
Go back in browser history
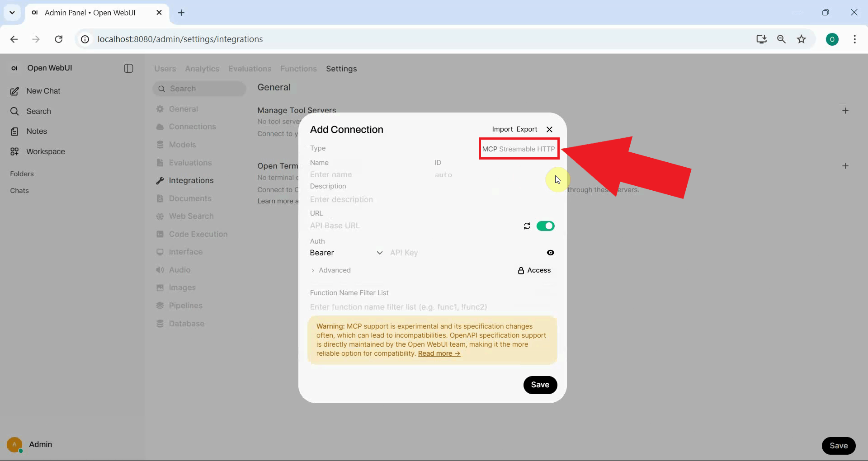tap(14, 39)
